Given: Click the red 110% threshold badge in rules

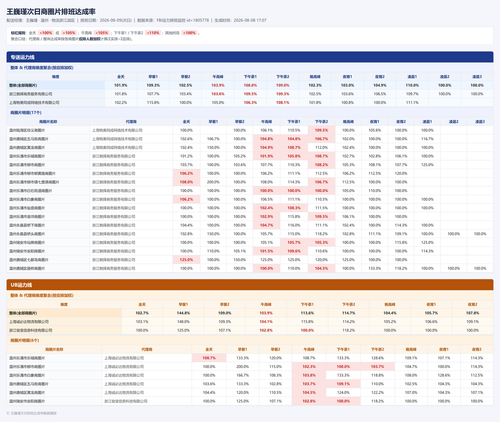Looking at the screenshot, I should (153, 33).
